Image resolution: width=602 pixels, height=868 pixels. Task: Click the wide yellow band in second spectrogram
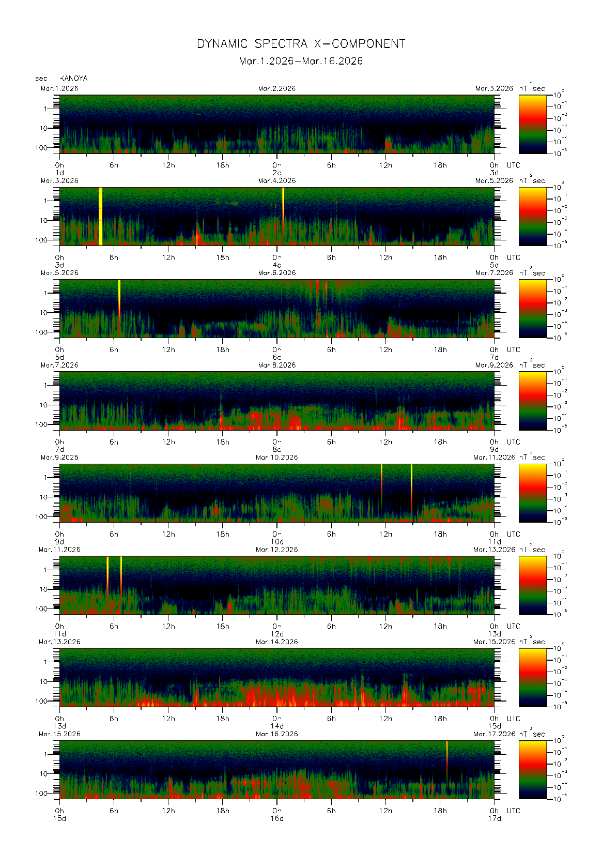[x=100, y=216]
